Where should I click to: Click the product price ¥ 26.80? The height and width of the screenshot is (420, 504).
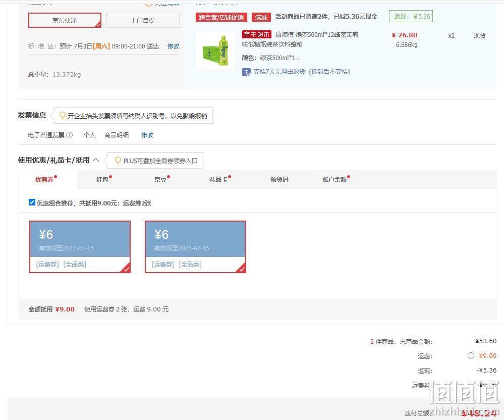pyautogui.click(x=404, y=35)
